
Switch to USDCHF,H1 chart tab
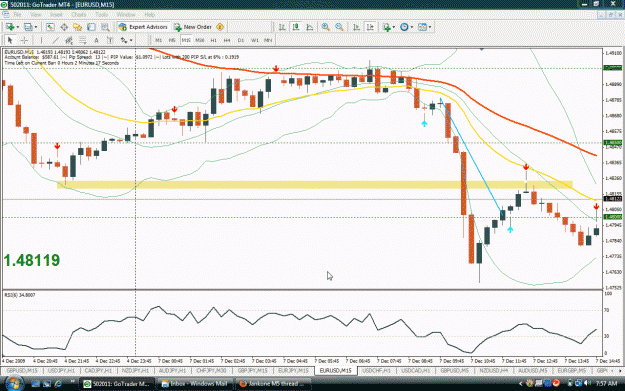click(x=376, y=371)
